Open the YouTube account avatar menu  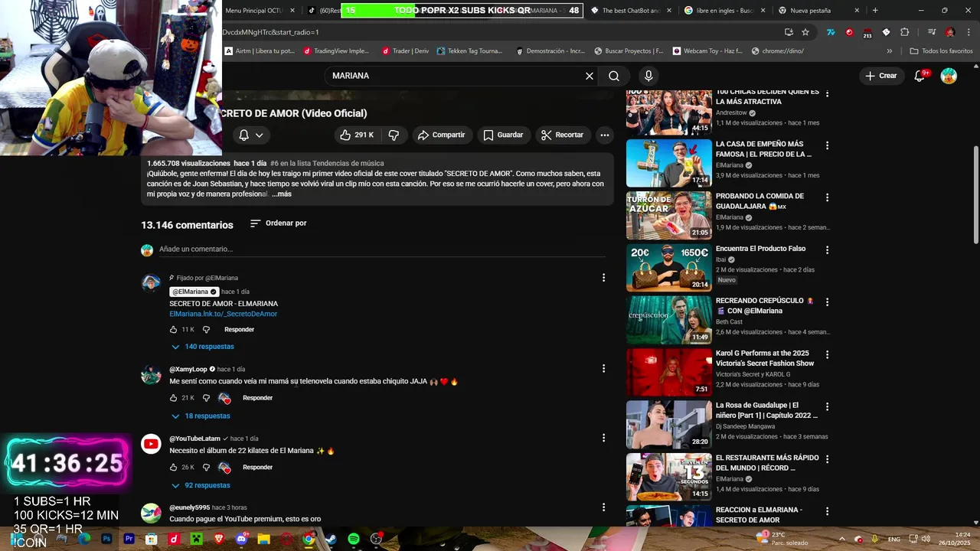tap(949, 76)
